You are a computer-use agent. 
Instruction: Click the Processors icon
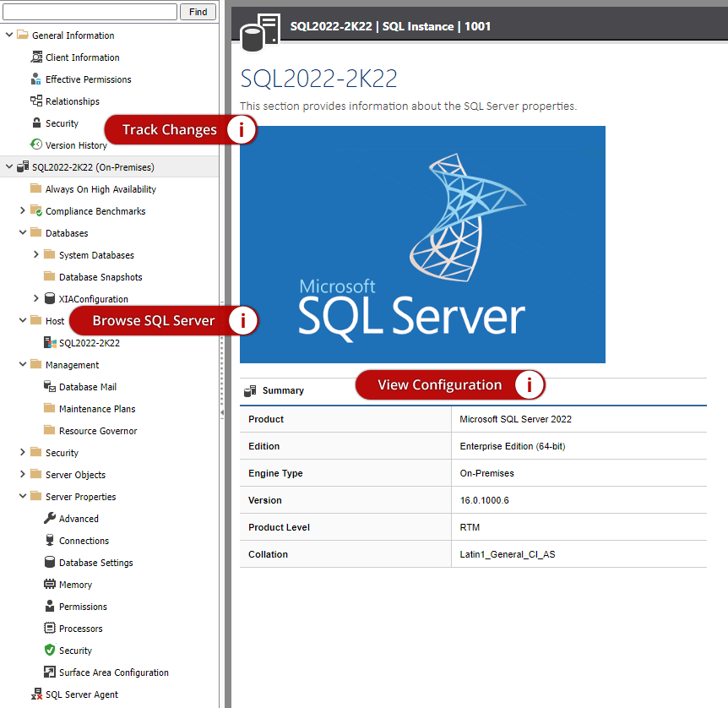[x=50, y=628]
